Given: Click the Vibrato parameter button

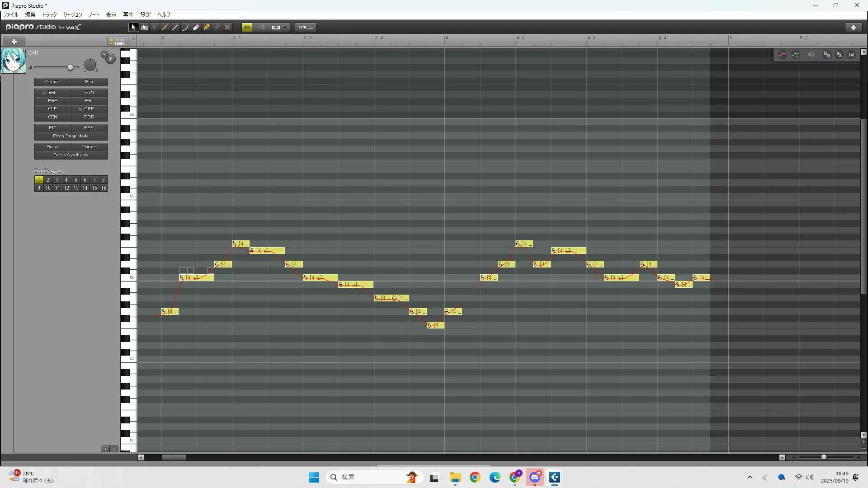Looking at the screenshot, I should pos(89,147).
